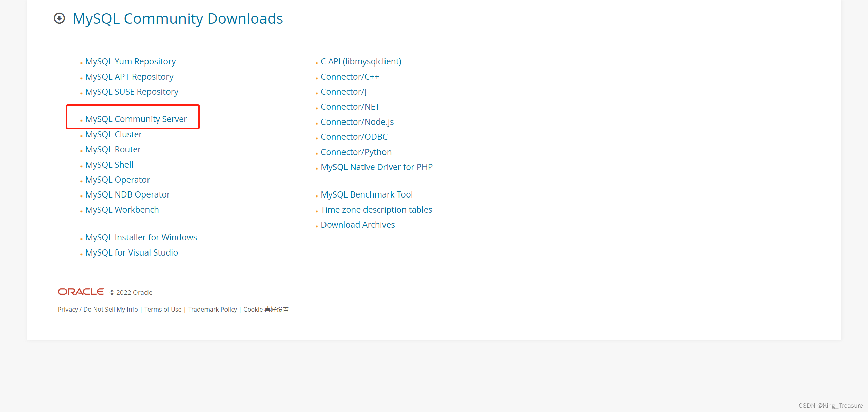This screenshot has width=868, height=412.
Task: Open Connector/J download link
Action: [x=343, y=92]
